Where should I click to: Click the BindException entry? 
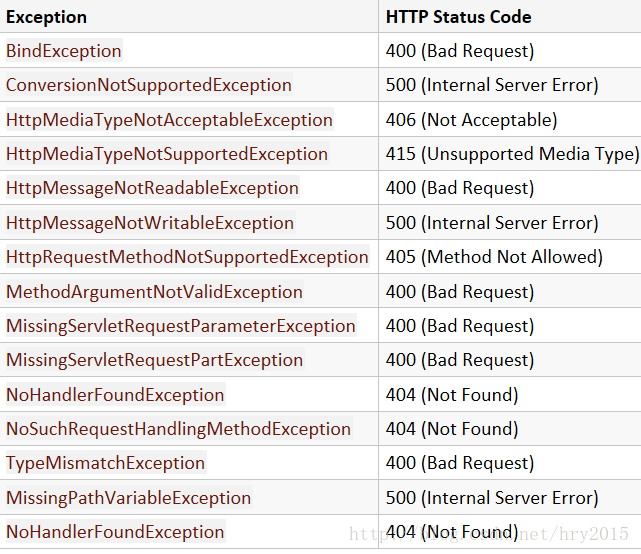(x=64, y=51)
